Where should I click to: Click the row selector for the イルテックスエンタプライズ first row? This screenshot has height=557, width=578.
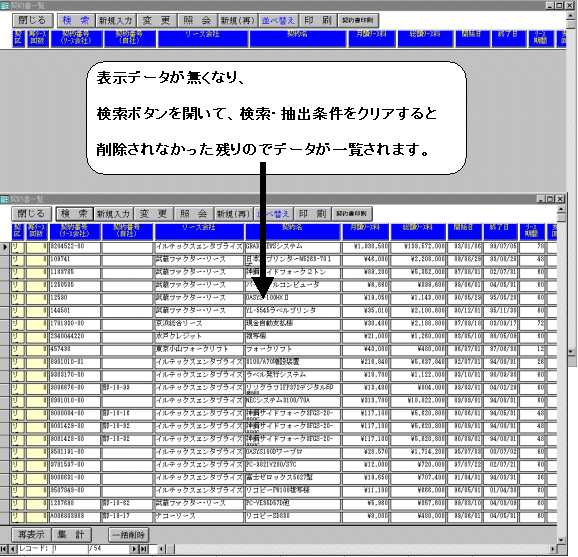click(4, 247)
